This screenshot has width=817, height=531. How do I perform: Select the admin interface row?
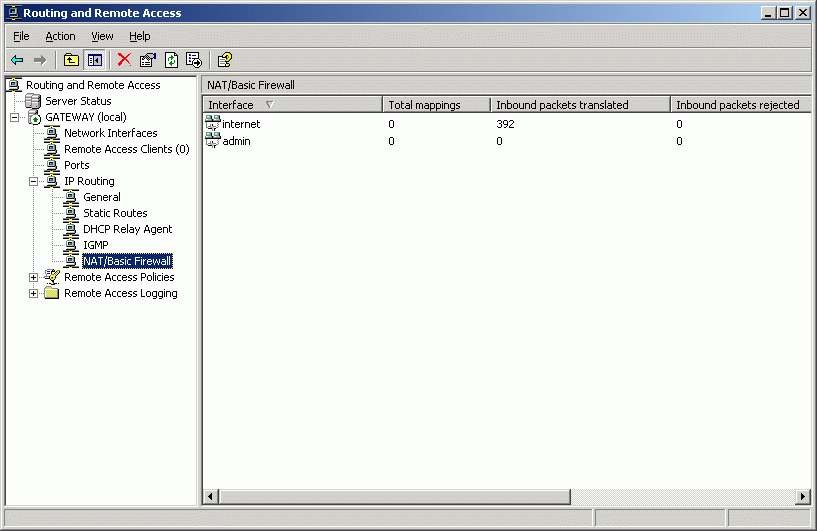pos(507,141)
